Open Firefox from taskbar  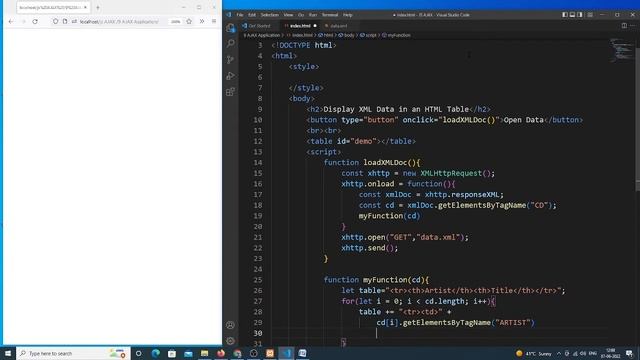pos(221,353)
